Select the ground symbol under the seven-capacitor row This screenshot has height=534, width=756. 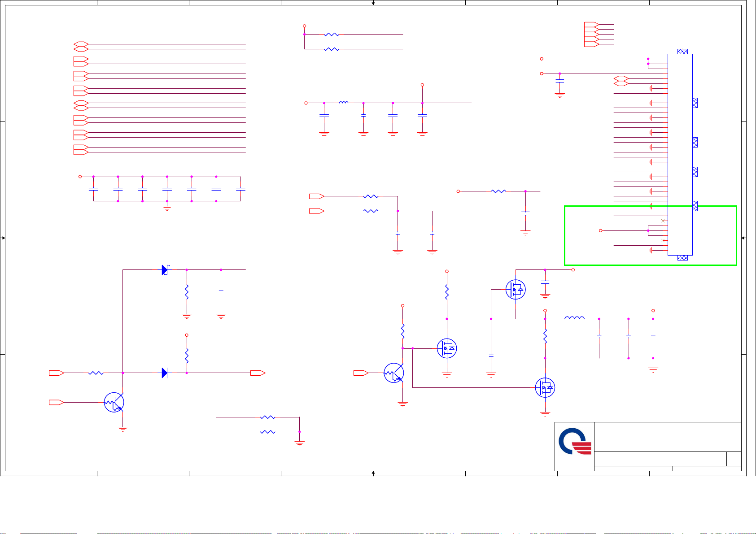pyautogui.click(x=167, y=207)
